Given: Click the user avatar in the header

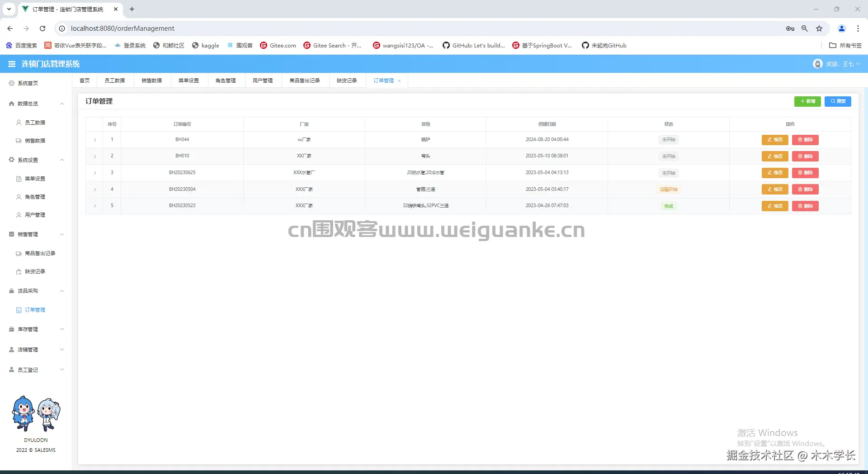Looking at the screenshot, I should pos(817,64).
